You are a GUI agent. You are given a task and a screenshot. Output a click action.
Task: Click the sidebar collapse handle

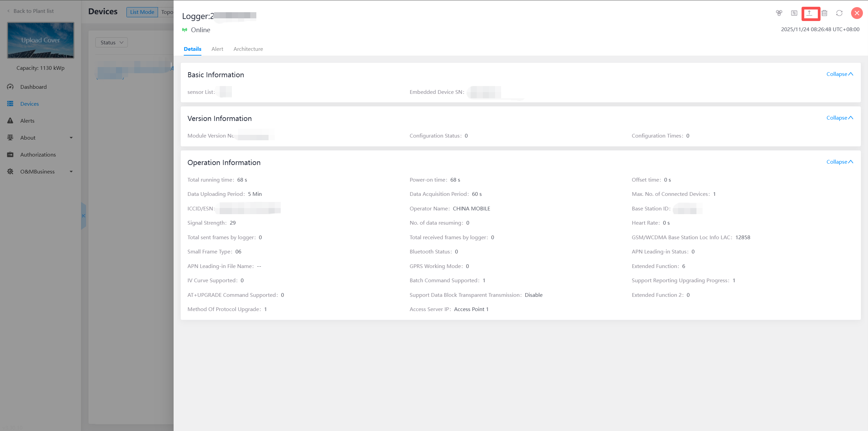(83, 216)
